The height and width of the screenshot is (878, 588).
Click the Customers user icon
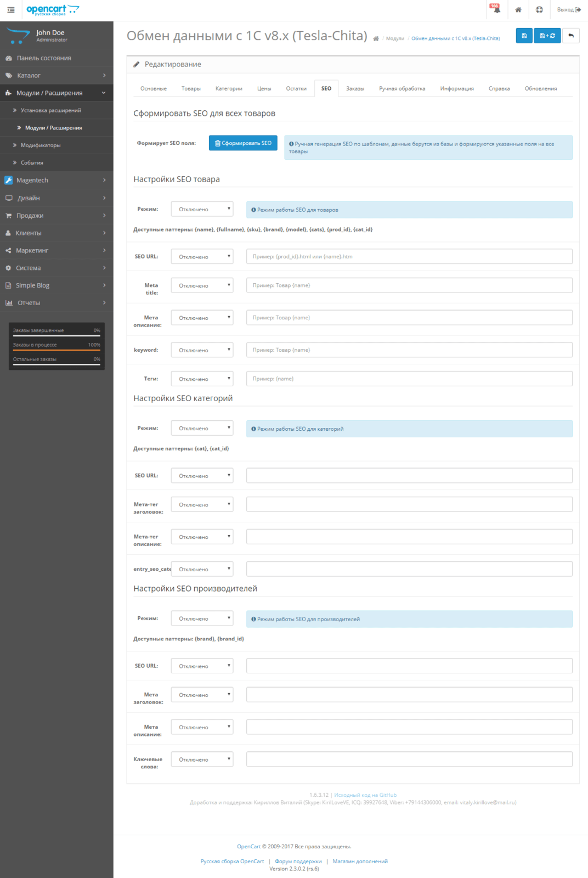coord(8,233)
